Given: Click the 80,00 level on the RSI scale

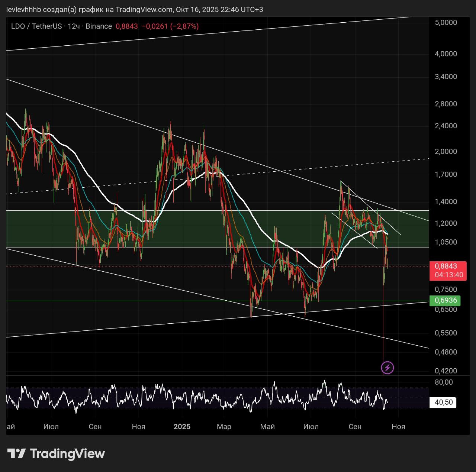Looking at the screenshot, I should tap(444, 382).
